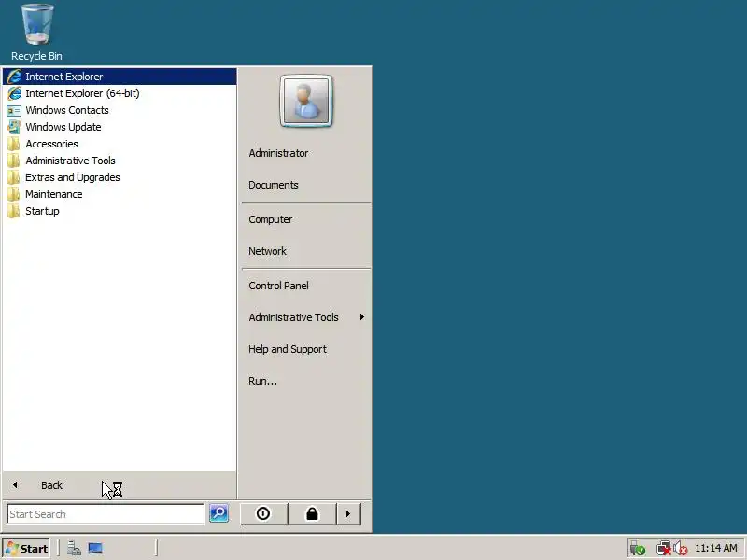Click the network status tray icon
747x560 pixels.
(x=663, y=549)
